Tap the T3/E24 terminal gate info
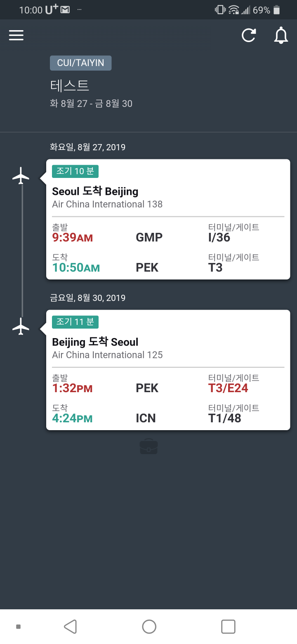The image size is (297, 644). 228,388
